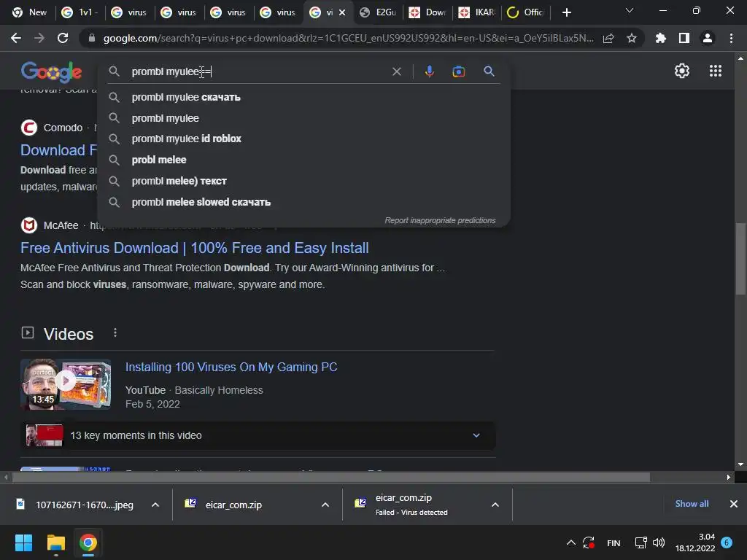Click the blue search magnifier button
747x560 pixels.
(x=489, y=71)
